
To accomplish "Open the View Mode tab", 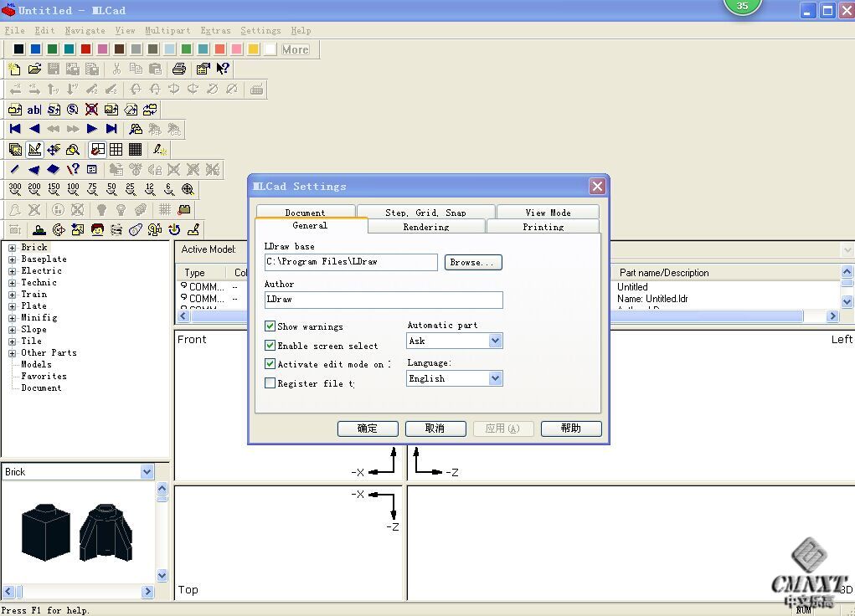I will 548,212.
